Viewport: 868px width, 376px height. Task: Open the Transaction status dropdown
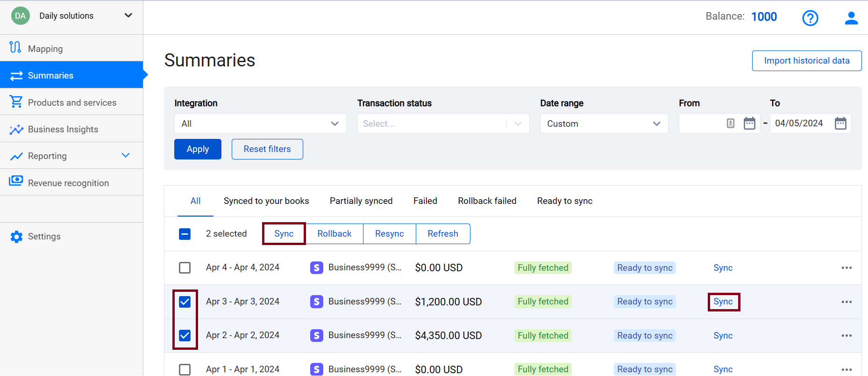click(x=443, y=123)
